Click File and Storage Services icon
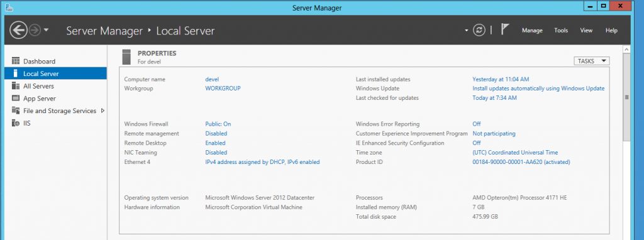 point(16,111)
